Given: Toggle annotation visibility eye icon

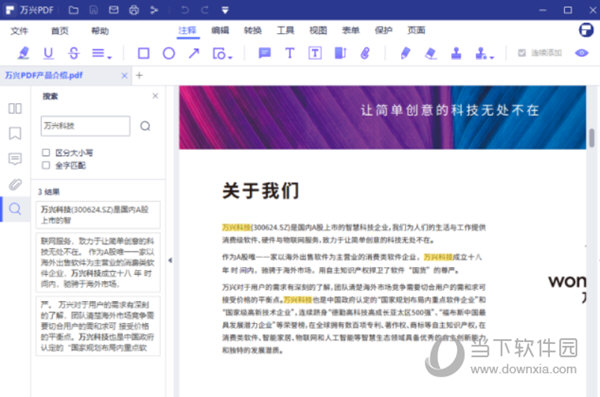Looking at the screenshot, I should (582, 53).
